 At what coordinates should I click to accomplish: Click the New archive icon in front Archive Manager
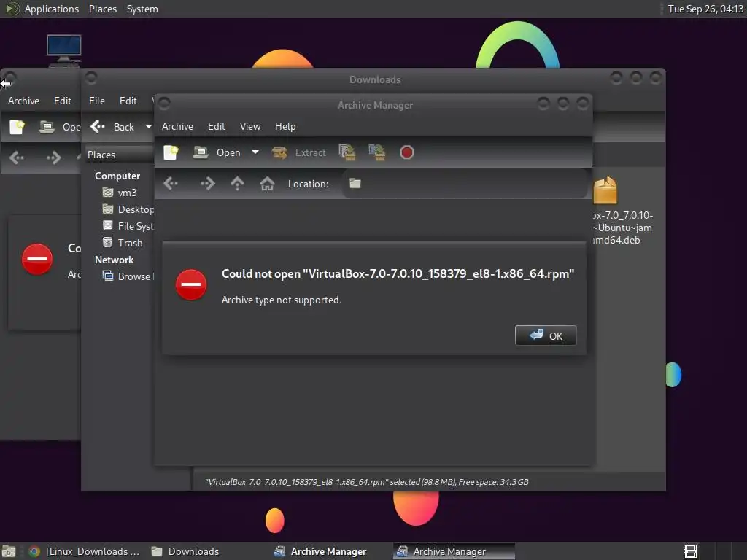pos(171,152)
